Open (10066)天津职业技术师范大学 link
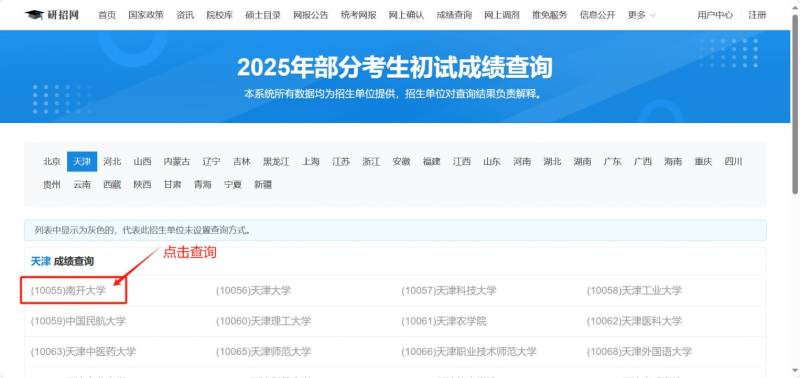 point(469,352)
